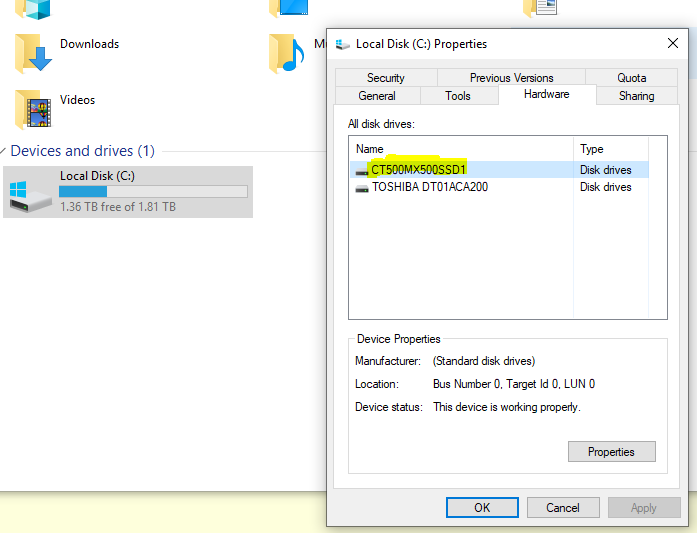This screenshot has width=697, height=533.
Task: Open the Sharing tab
Action: (x=637, y=96)
